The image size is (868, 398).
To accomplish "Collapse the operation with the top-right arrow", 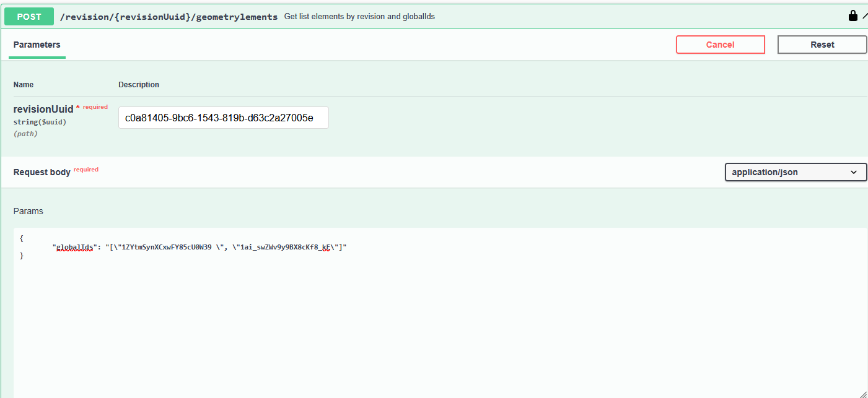I will (864, 16).
